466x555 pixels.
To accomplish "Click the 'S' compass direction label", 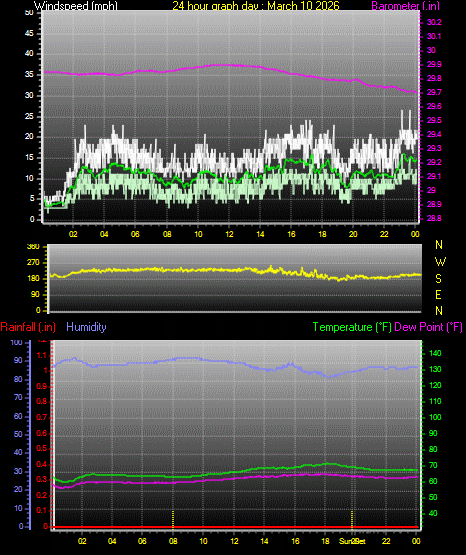I will pyautogui.click(x=438, y=279).
